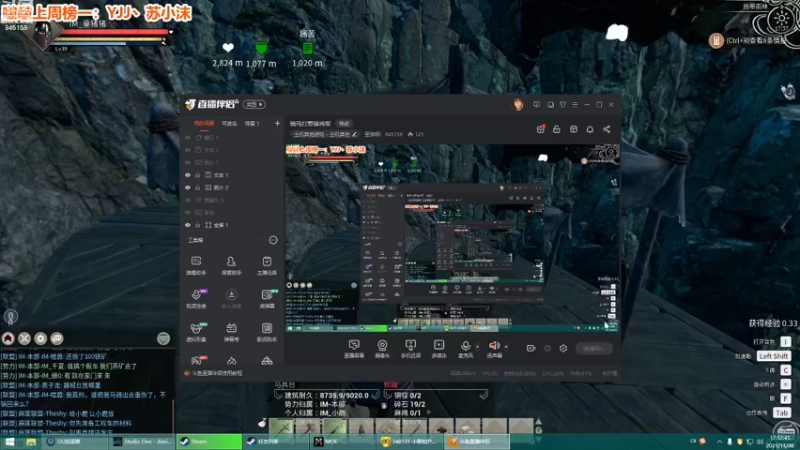Open the usage tutorial link at bottom left

213,373
